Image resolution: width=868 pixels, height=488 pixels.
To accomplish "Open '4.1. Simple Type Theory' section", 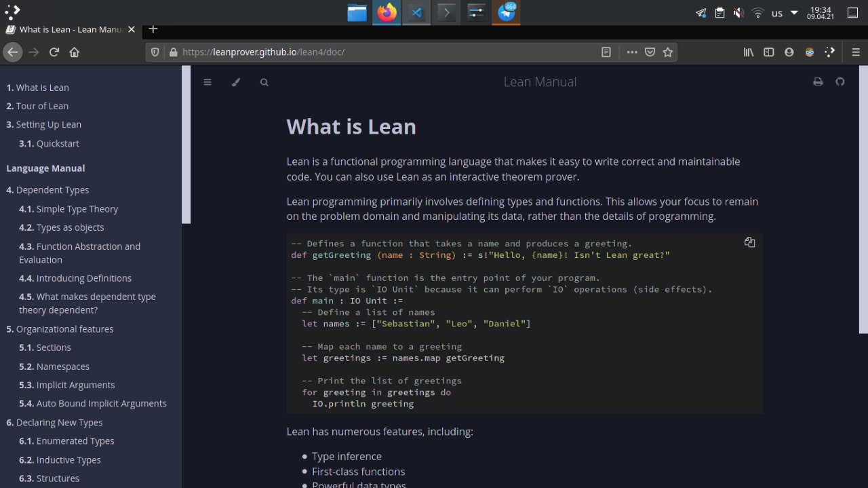I will [x=68, y=209].
